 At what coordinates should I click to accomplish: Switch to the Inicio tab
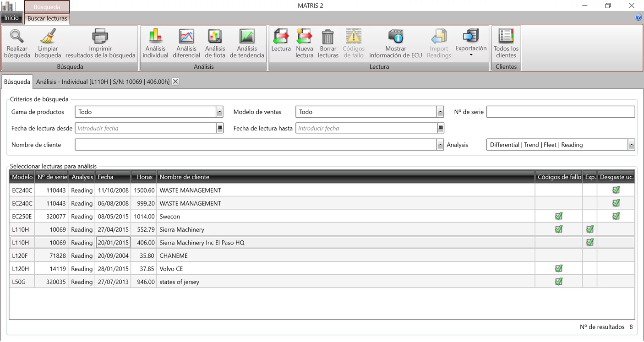[11, 18]
